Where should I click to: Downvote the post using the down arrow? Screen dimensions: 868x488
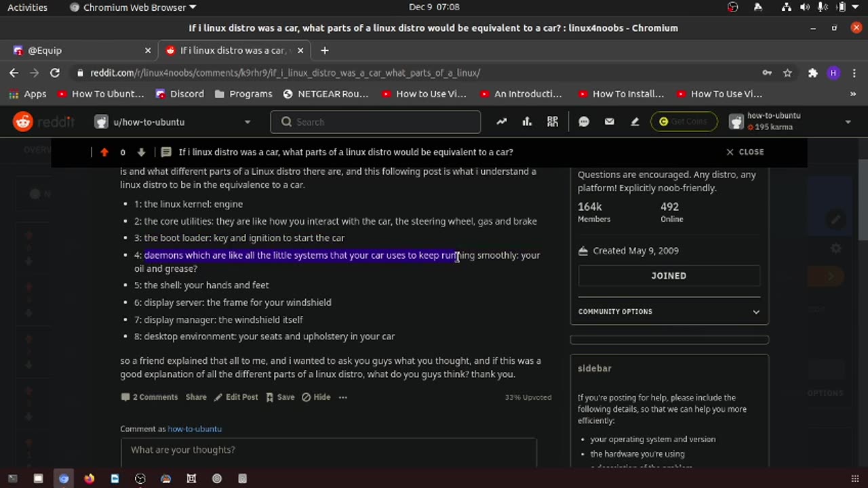141,152
